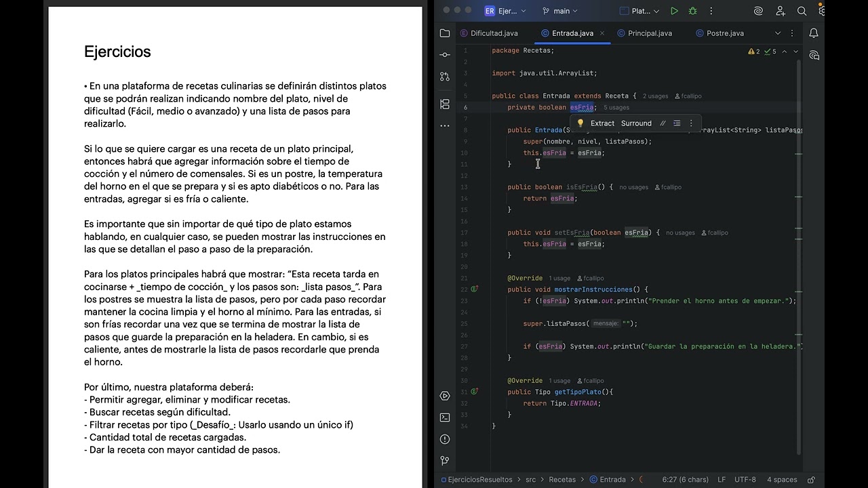Open Search Everywhere magnifier
This screenshot has width=868, height=488.
[x=802, y=11]
